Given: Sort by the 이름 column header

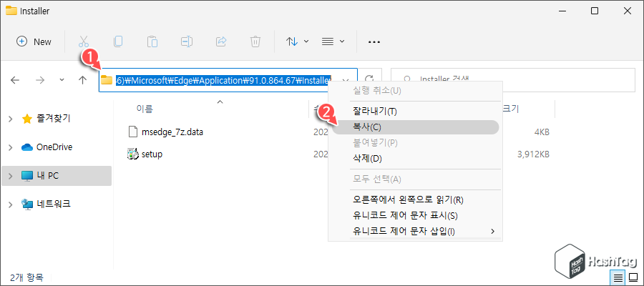Looking at the screenshot, I should coord(145,109).
